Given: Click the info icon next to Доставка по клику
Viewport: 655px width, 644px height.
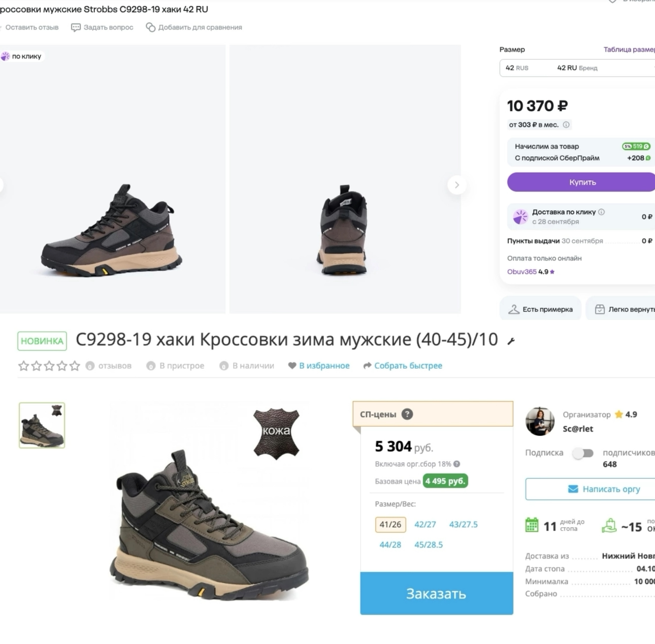Looking at the screenshot, I should pyautogui.click(x=602, y=212).
